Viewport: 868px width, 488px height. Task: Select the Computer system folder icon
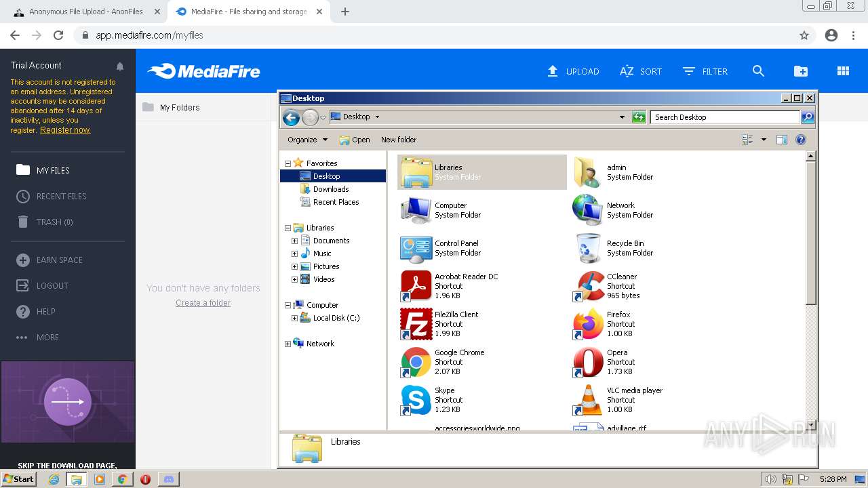pyautogui.click(x=416, y=210)
